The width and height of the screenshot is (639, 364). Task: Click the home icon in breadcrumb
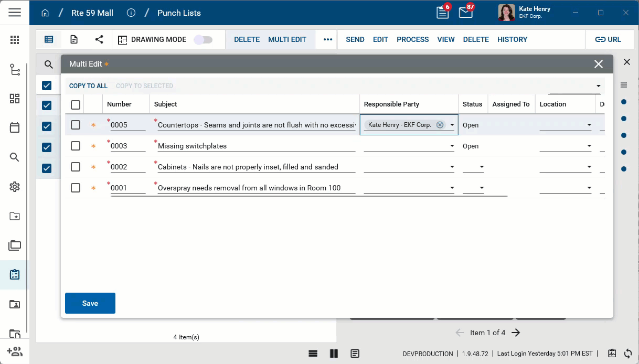click(45, 13)
